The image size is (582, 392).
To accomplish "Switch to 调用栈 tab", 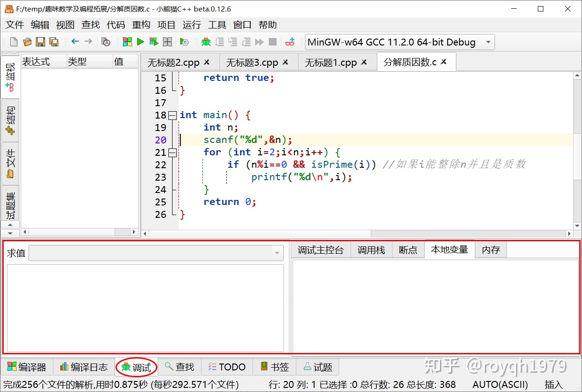I will (x=371, y=250).
